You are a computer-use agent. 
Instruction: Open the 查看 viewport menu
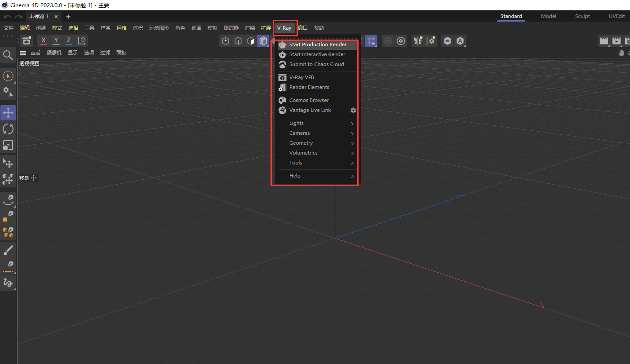pos(35,53)
